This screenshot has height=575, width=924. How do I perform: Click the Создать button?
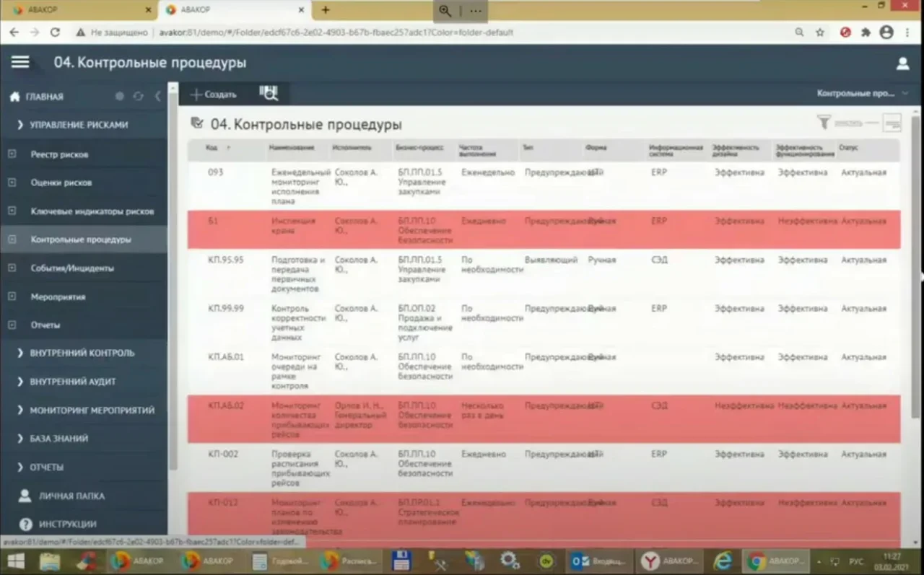click(x=214, y=95)
